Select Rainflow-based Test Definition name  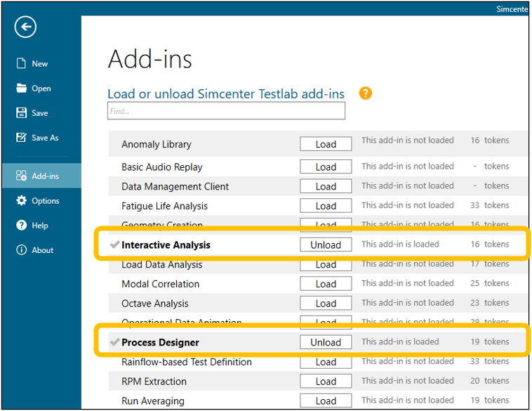pos(187,363)
